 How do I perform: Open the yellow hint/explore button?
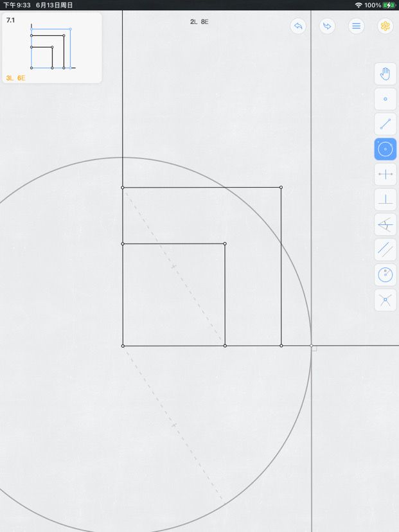[385, 26]
